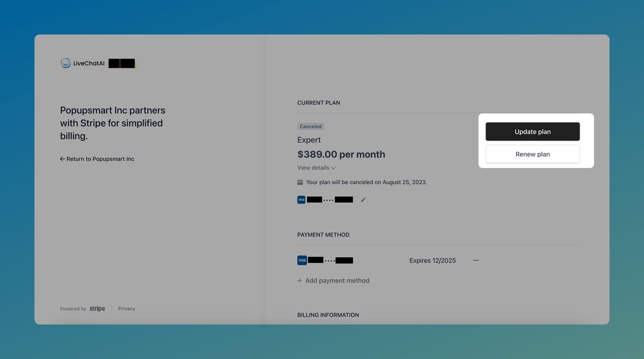The height and width of the screenshot is (359, 644).
Task: Click the Renew plan button
Action: tap(533, 154)
